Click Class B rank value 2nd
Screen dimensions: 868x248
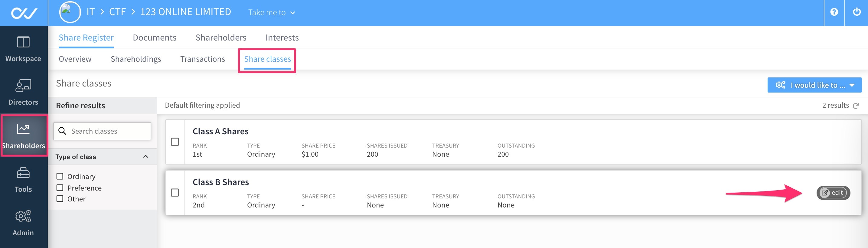tap(198, 205)
